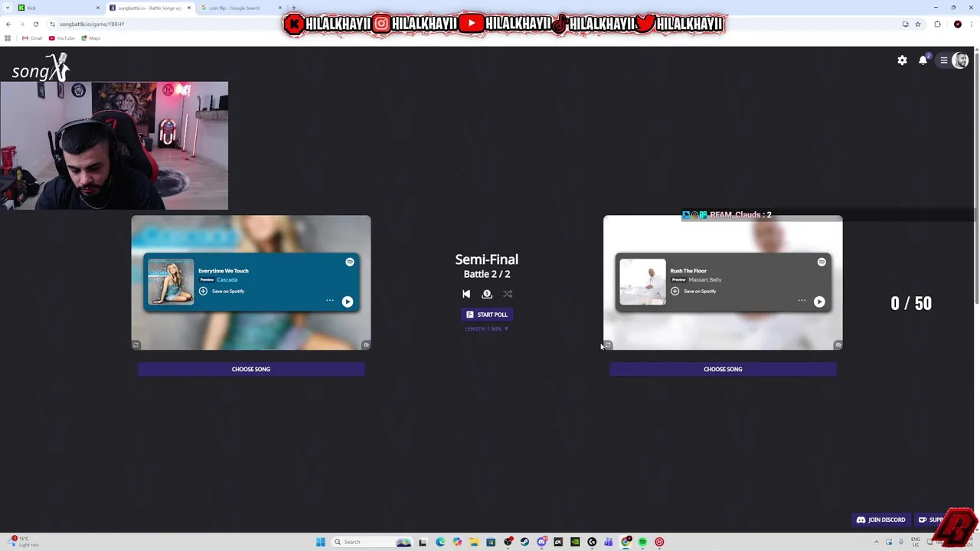Choose the Rush The Floor song
Viewport: 980px width, 551px height.
click(723, 370)
